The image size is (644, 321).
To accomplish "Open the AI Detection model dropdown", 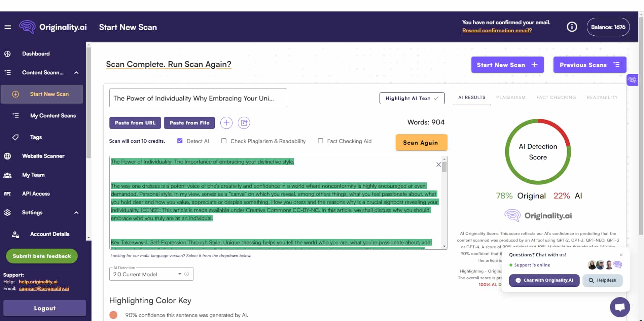I will (x=151, y=274).
